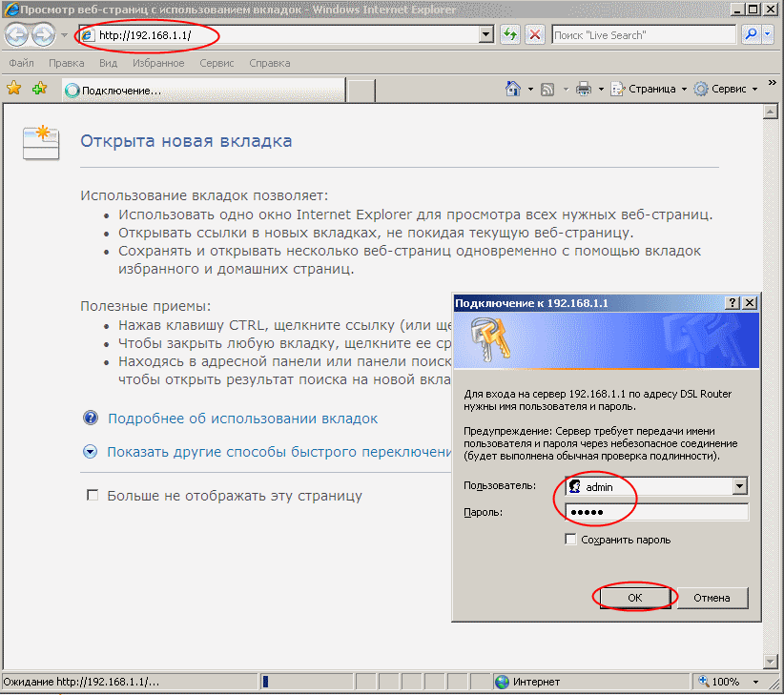The image size is (784, 695).
Task: Open the Favorites Center star icon
Action: [14, 89]
